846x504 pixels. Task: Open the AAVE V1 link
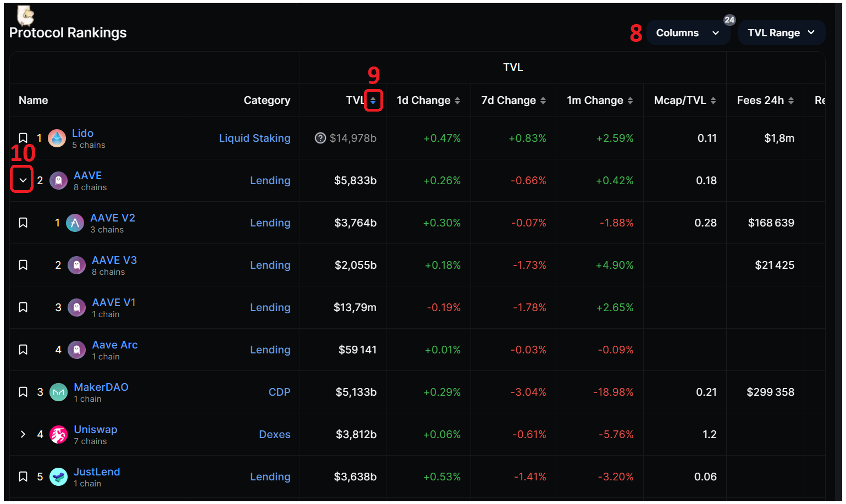point(114,302)
